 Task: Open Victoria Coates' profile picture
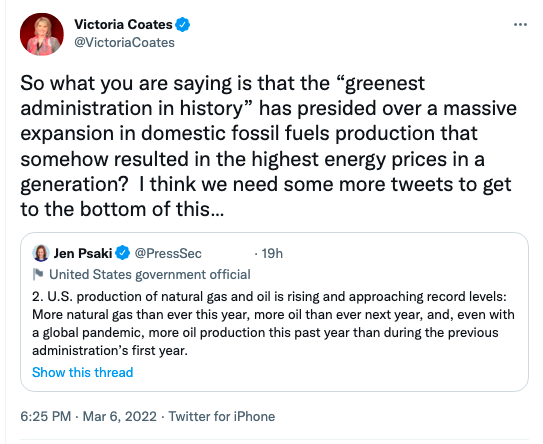42,34
